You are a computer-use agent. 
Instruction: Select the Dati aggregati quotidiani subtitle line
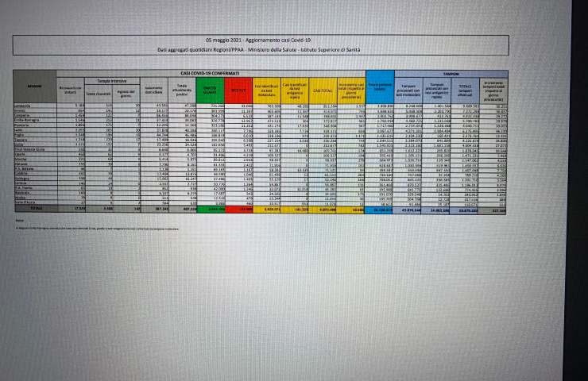tap(256, 50)
